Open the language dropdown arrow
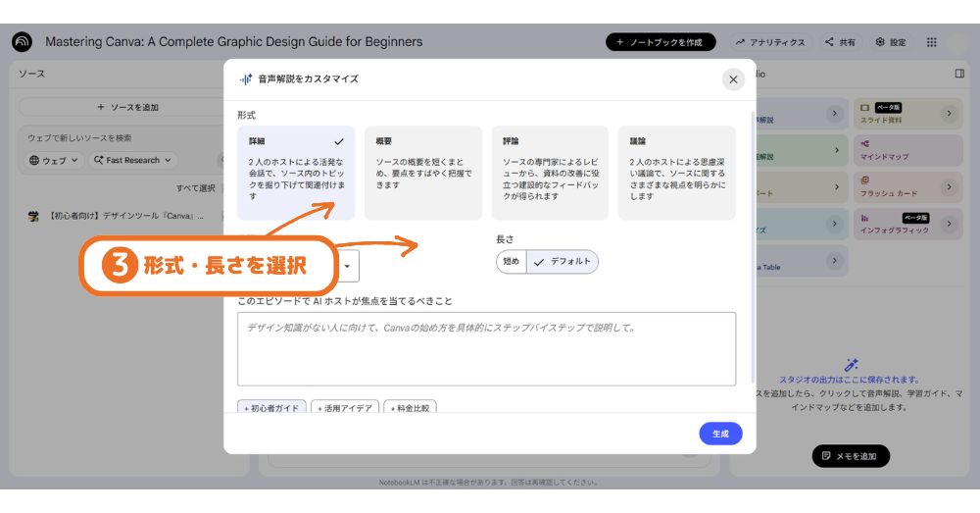 pos(348,266)
